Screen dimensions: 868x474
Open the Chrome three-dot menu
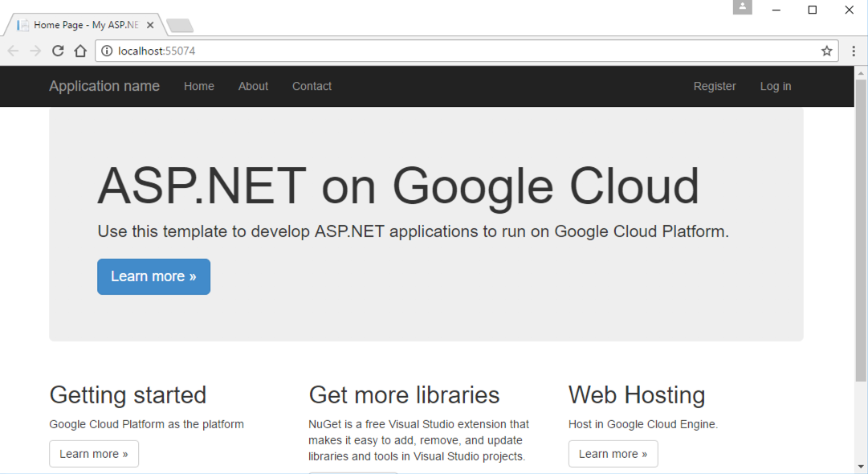[x=853, y=50]
